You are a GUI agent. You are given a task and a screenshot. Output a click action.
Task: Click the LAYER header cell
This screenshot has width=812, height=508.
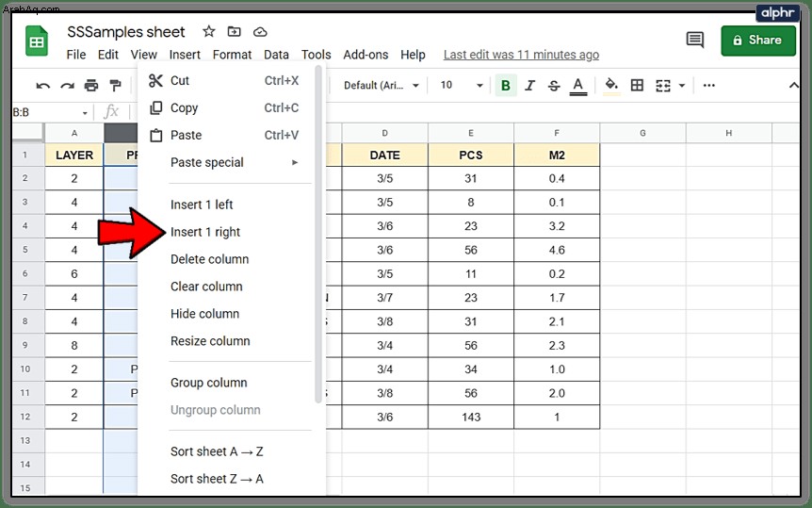click(74, 155)
